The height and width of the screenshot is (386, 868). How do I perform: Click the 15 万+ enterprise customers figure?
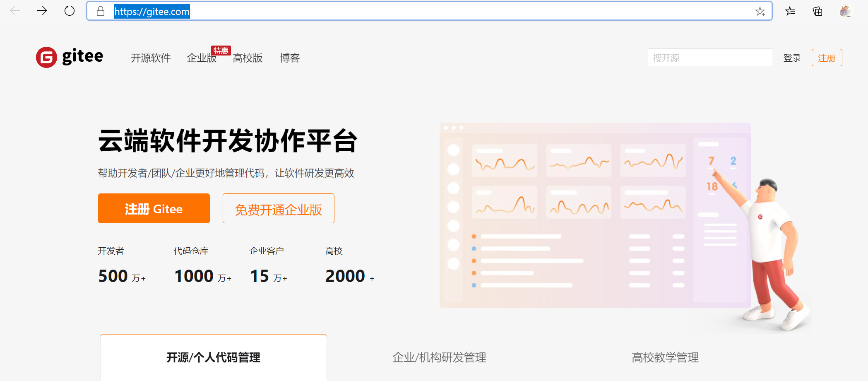[269, 276]
